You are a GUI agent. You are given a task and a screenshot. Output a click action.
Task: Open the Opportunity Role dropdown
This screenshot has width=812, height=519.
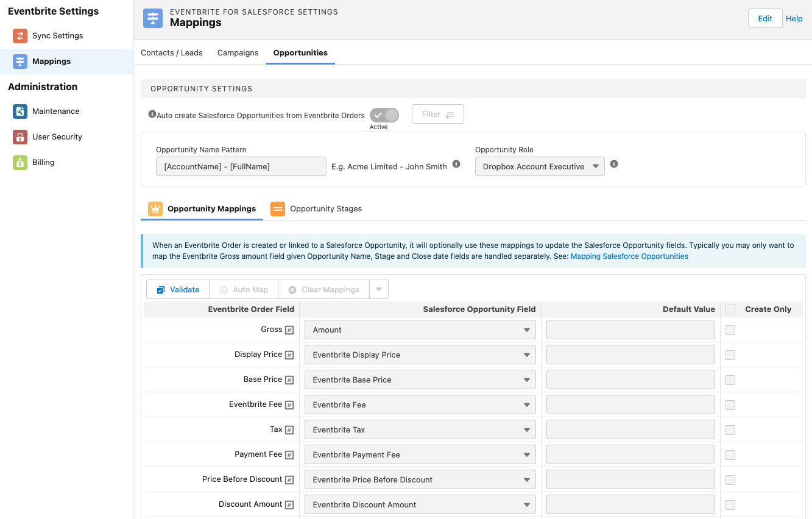pyautogui.click(x=540, y=166)
